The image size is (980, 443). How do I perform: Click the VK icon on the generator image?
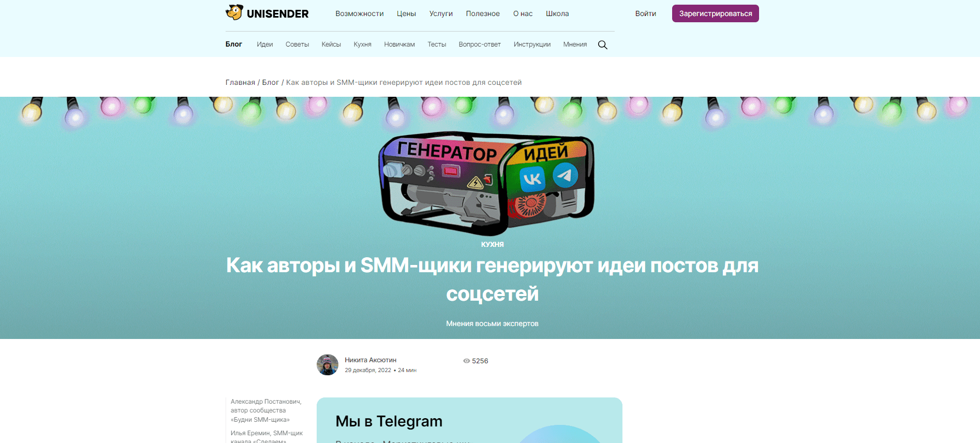(x=532, y=179)
